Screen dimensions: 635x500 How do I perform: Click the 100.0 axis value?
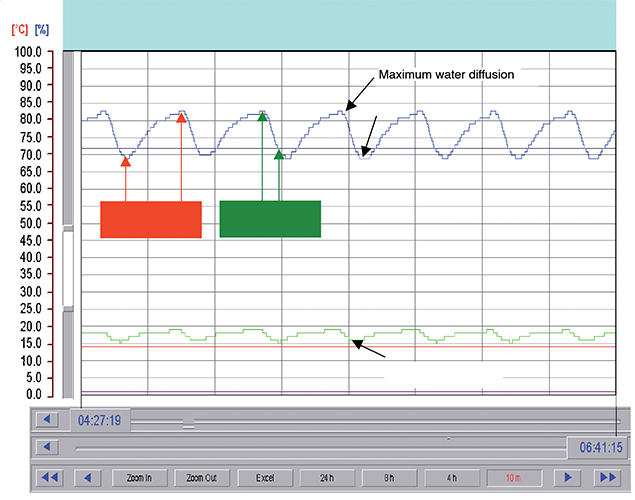click(x=28, y=52)
